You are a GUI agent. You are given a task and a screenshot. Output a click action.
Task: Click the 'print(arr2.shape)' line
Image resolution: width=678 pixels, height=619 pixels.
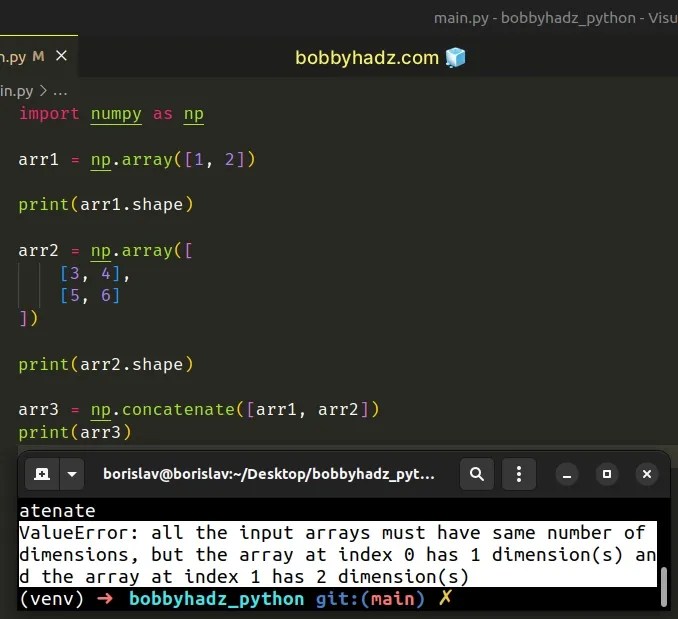[x=106, y=364]
